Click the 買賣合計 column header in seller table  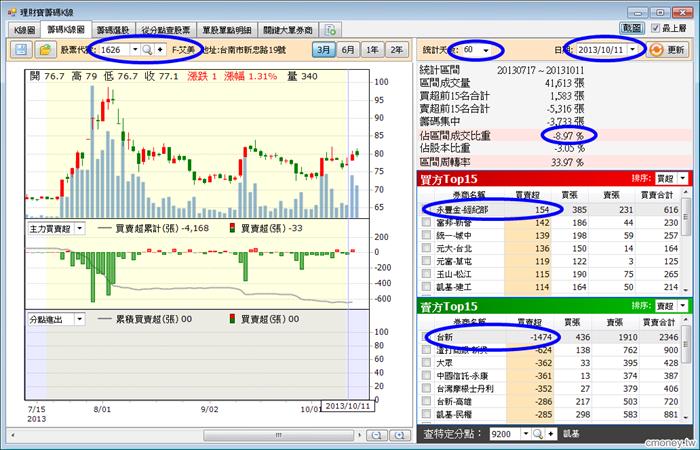[x=657, y=322]
